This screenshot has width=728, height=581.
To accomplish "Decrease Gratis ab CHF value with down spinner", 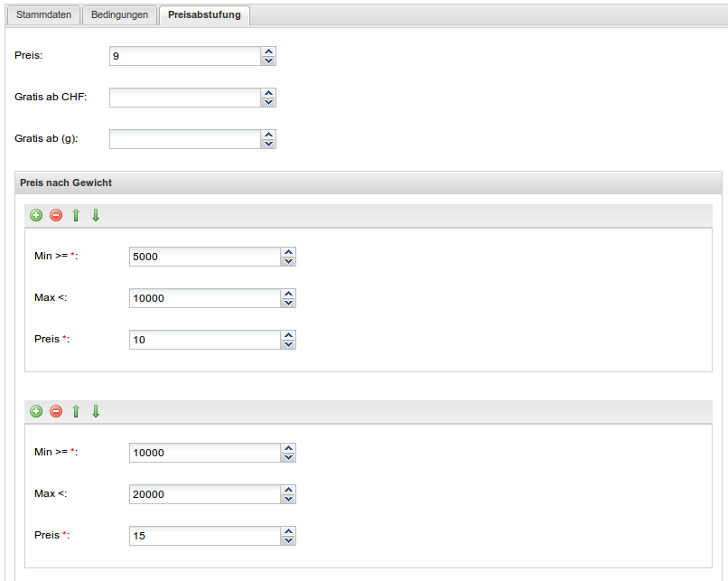I will (268, 102).
